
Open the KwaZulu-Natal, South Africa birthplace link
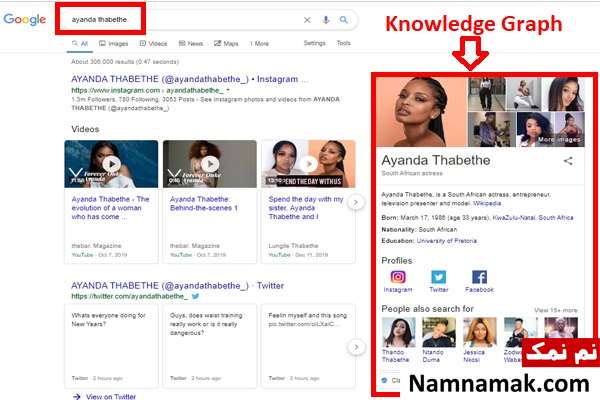533,217
